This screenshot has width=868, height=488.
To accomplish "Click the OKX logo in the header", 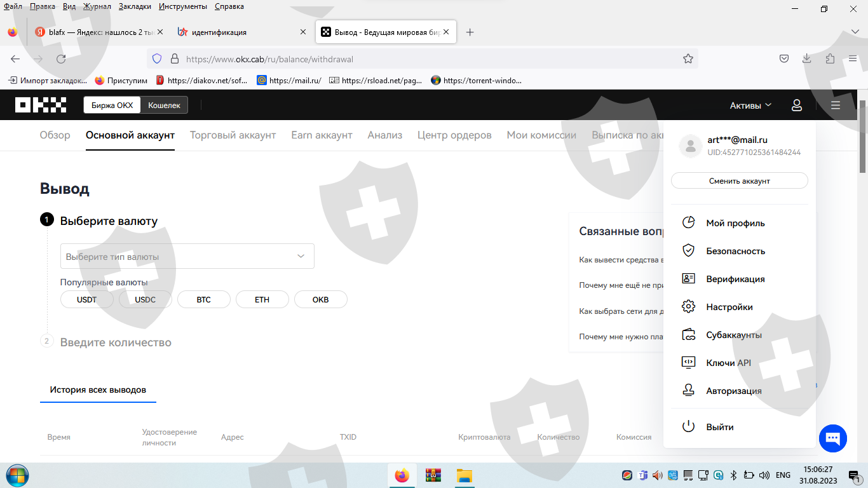I will click(41, 105).
